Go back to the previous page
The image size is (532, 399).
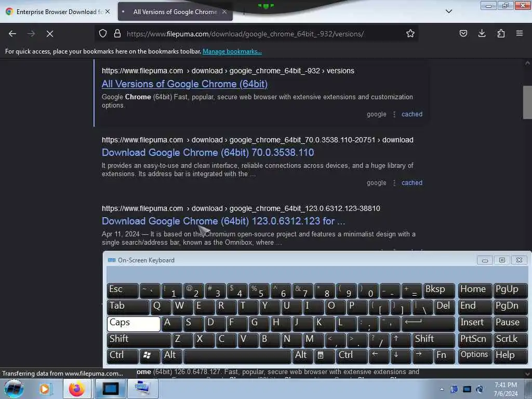[12, 34]
